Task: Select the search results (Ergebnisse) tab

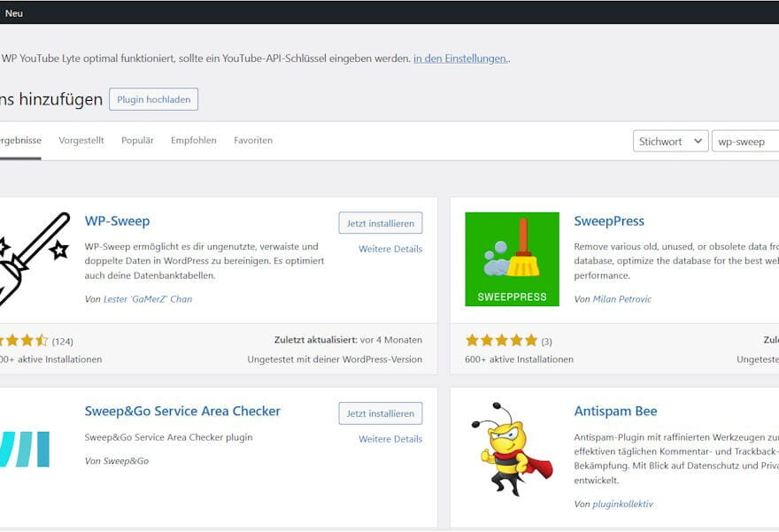Action: [20, 141]
